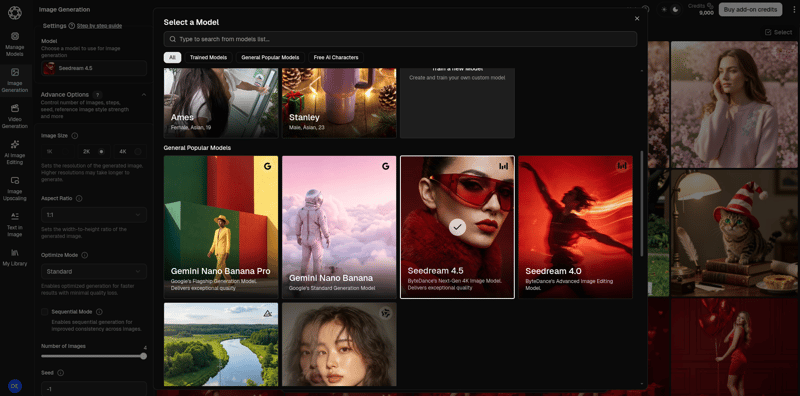Choose the portrait woman model card
This screenshot has height=396, width=800.
(339, 344)
